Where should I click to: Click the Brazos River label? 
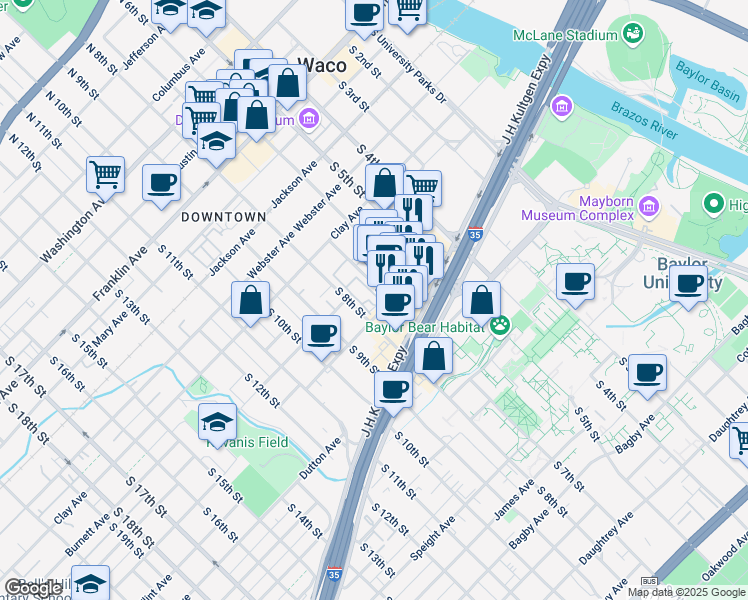[x=644, y=120]
